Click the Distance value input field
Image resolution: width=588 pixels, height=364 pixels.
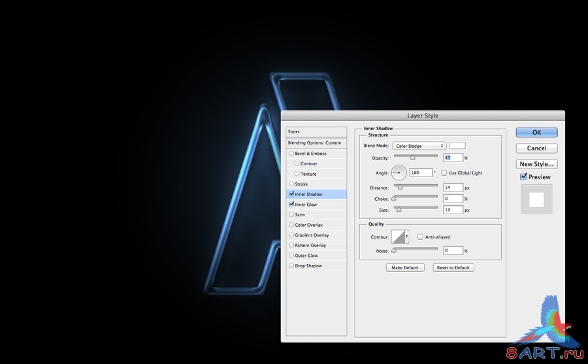tap(453, 188)
